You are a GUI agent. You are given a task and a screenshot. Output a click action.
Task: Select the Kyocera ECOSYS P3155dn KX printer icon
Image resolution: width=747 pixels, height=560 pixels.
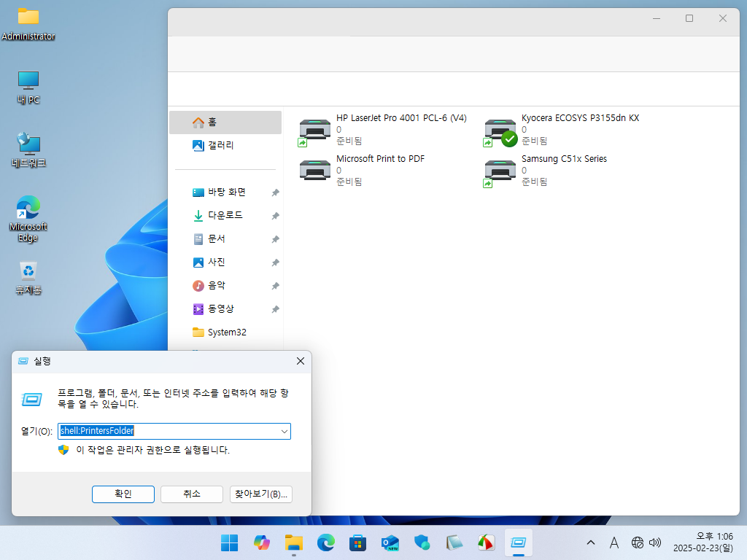[x=500, y=131]
